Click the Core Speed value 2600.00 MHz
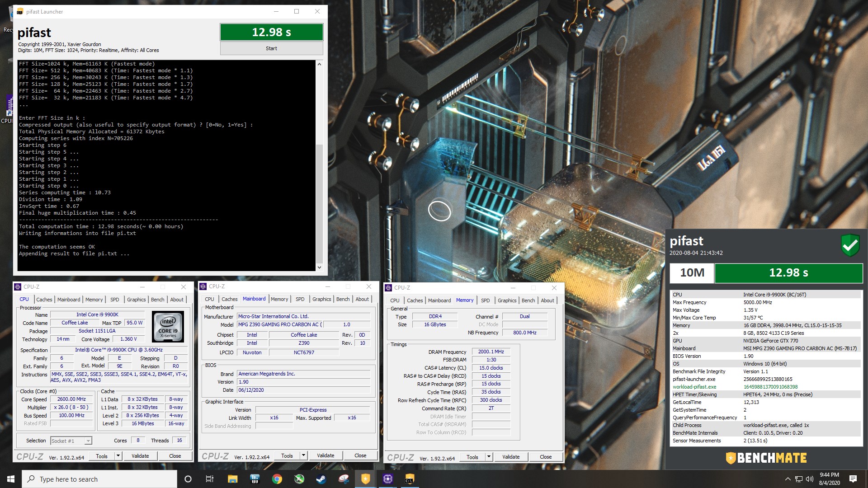This screenshot has width=868, height=488. point(71,399)
